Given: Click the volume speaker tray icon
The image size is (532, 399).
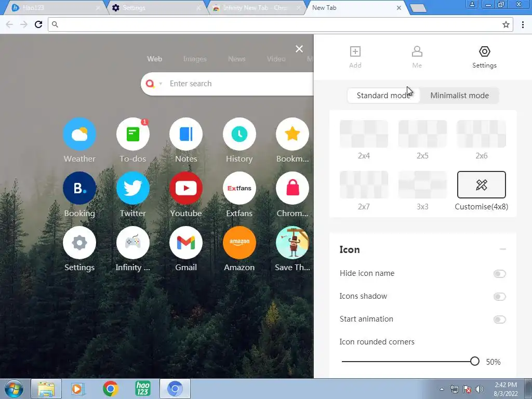Looking at the screenshot, I should tap(480, 389).
